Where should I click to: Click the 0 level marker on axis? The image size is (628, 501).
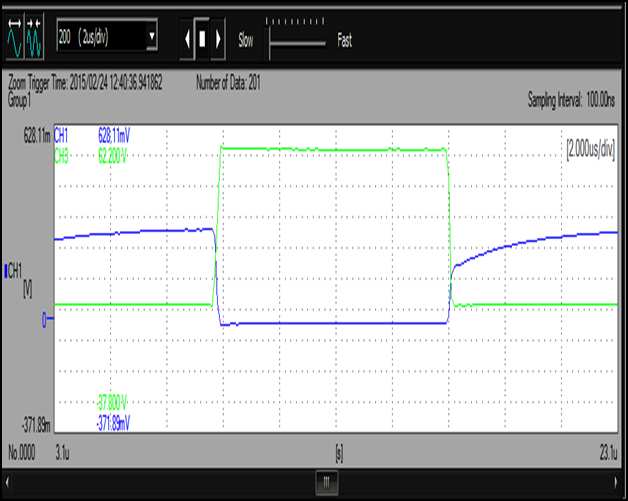(46, 320)
